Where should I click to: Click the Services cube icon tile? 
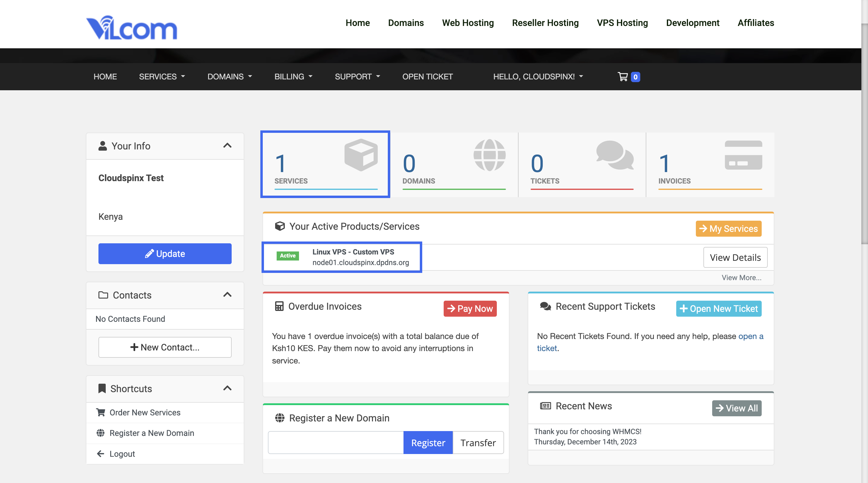point(361,155)
